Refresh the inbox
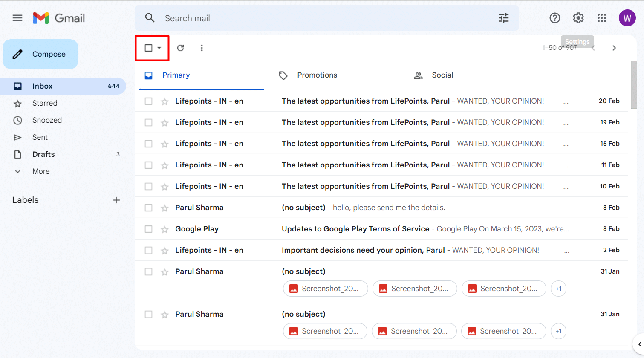The width and height of the screenshot is (644, 358). (x=180, y=48)
